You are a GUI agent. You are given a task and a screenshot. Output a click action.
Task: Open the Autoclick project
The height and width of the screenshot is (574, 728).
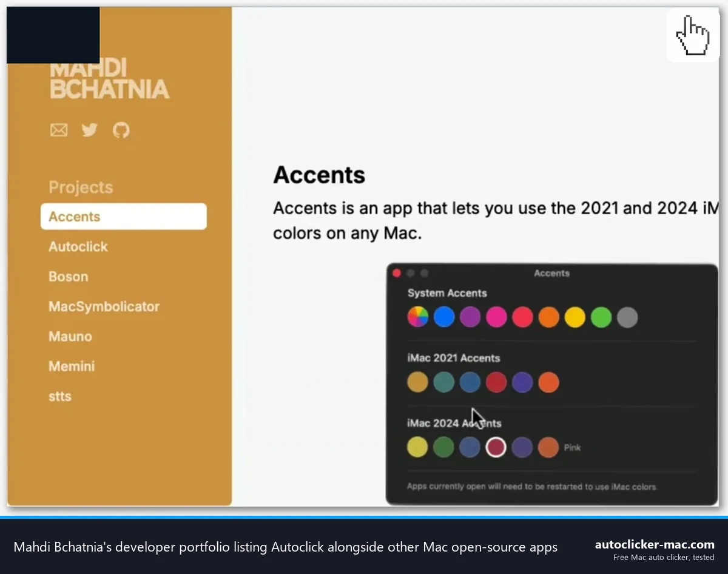coord(78,246)
